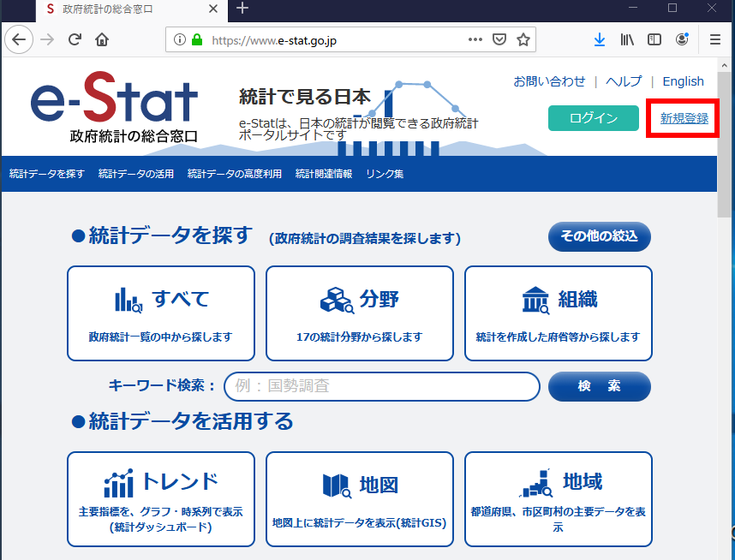Image resolution: width=735 pixels, height=560 pixels.
Task: Bookmark this page with the star
Action: 523,40
